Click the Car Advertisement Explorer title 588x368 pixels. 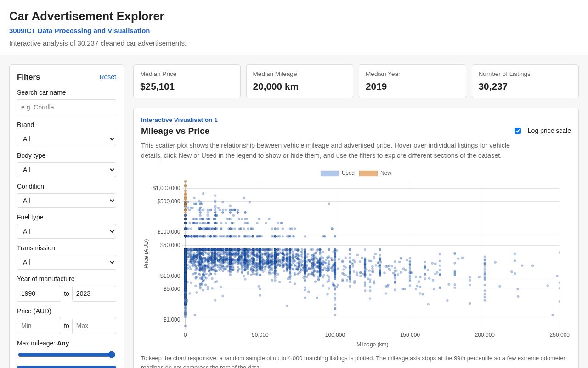point(87,16)
